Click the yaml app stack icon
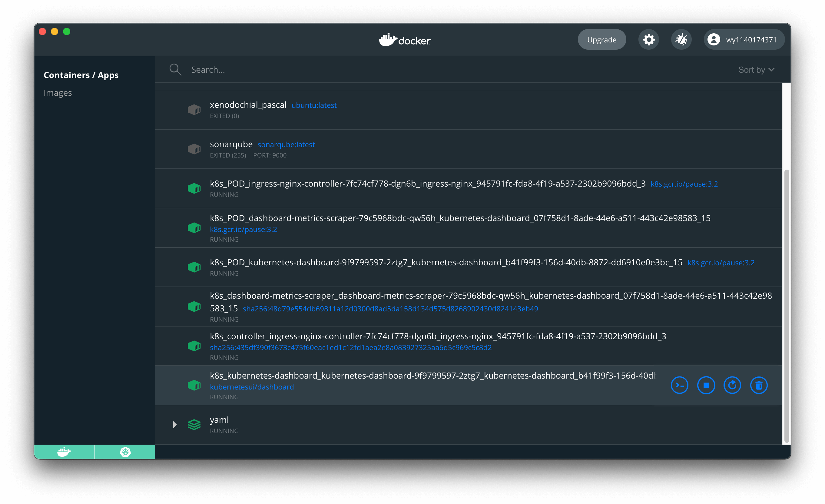 [x=194, y=425]
